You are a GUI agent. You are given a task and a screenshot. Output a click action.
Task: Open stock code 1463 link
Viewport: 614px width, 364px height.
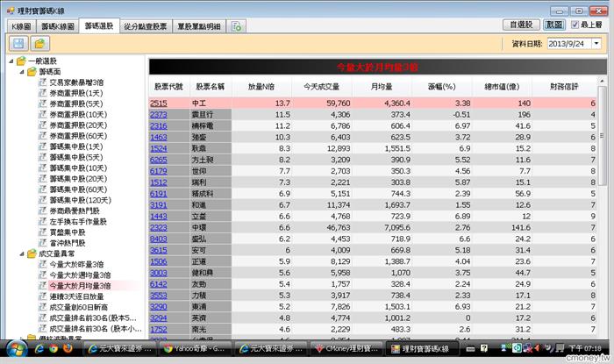pyautogui.click(x=159, y=138)
